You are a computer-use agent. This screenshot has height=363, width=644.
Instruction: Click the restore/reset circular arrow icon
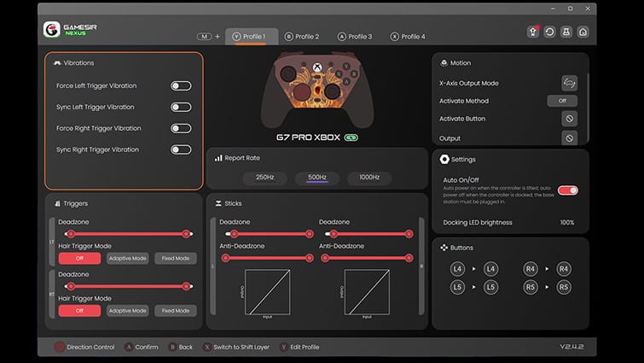(x=549, y=32)
